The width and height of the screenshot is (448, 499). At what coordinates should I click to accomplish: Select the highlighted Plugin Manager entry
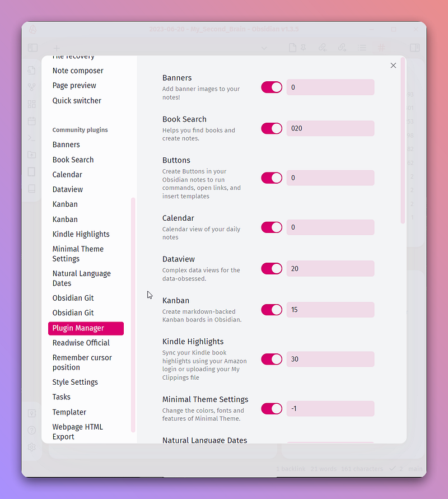coord(86,328)
